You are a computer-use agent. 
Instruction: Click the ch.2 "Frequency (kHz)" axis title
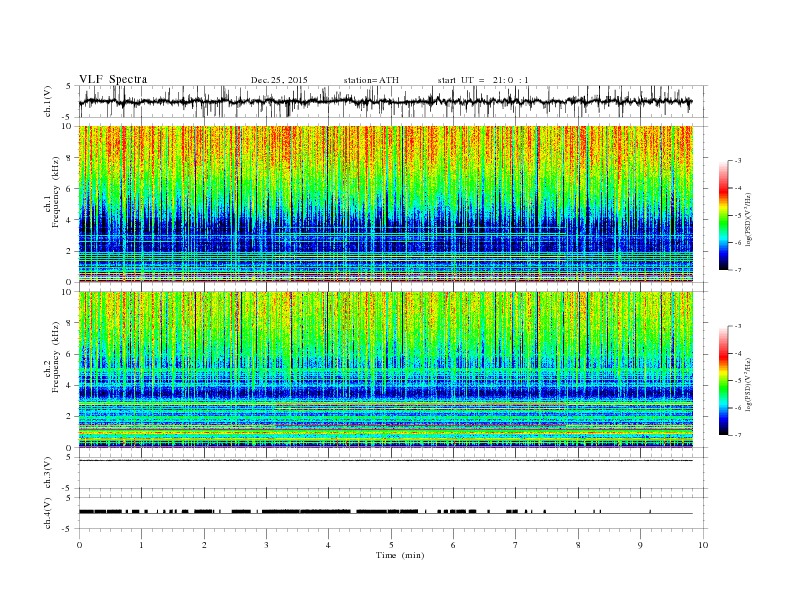point(55,358)
